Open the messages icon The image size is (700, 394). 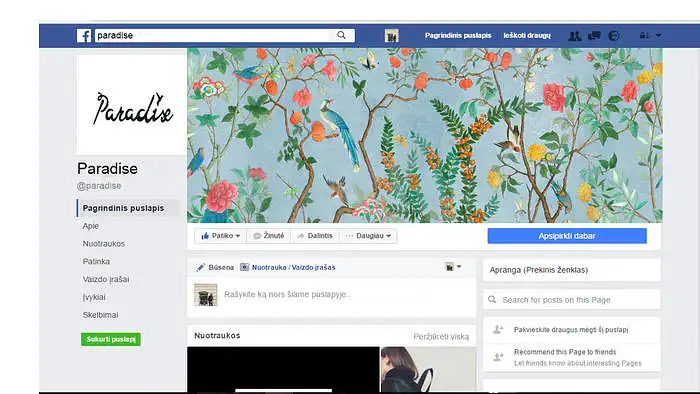594,36
